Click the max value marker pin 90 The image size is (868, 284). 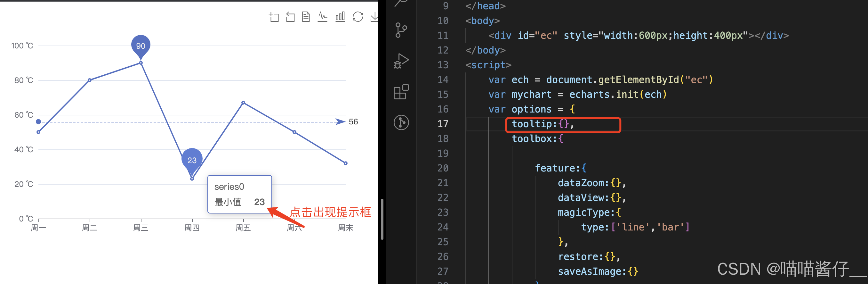[141, 46]
